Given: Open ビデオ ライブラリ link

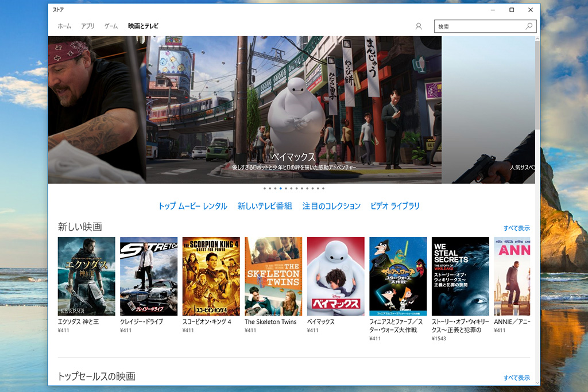Looking at the screenshot, I should click(395, 206).
